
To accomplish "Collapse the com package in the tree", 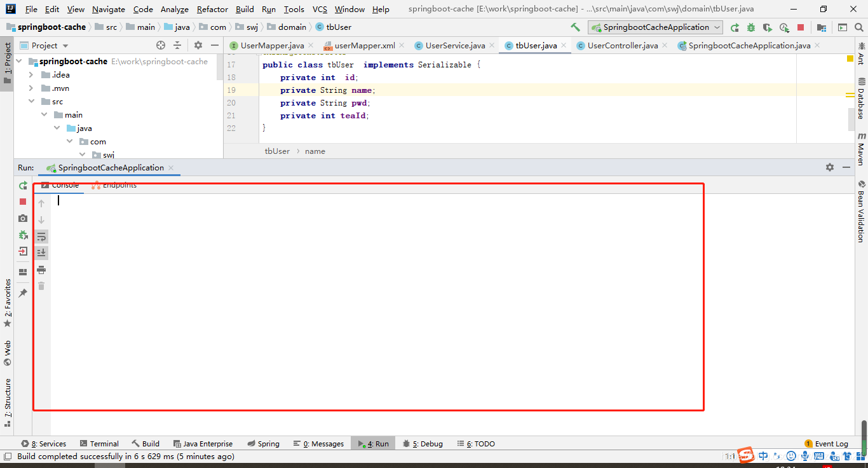I will pyautogui.click(x=69, y=142).
